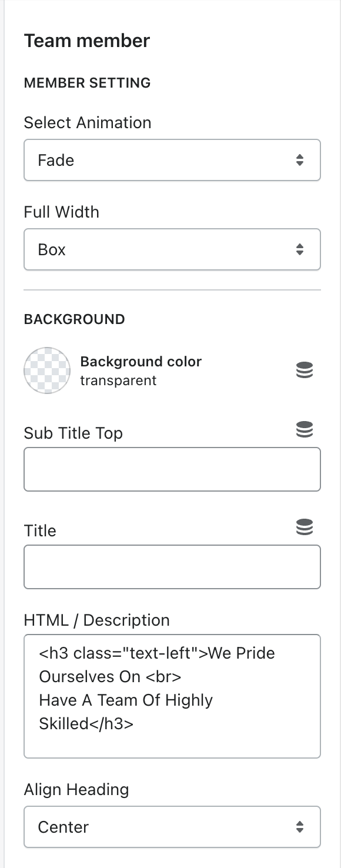Open the Align Heading dropdown showing Center
The image size is (341, 868).
pos(172,827)
